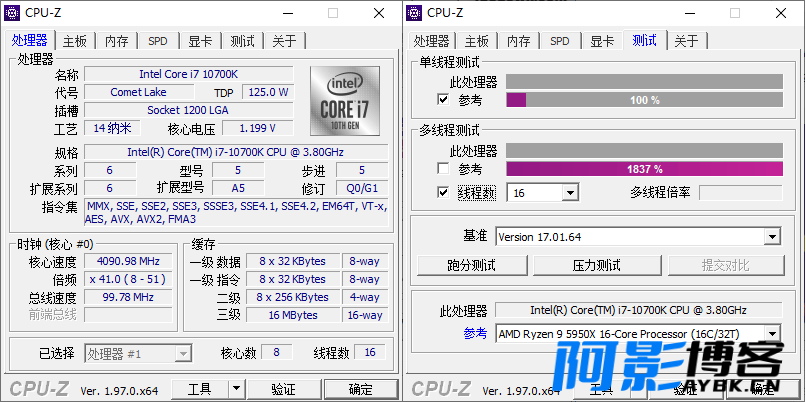The height and width of the screenshot is (402, 806).
Task: Click the 扩展型号 value A5
Action: pyautogui.click(x=238, y=188)
